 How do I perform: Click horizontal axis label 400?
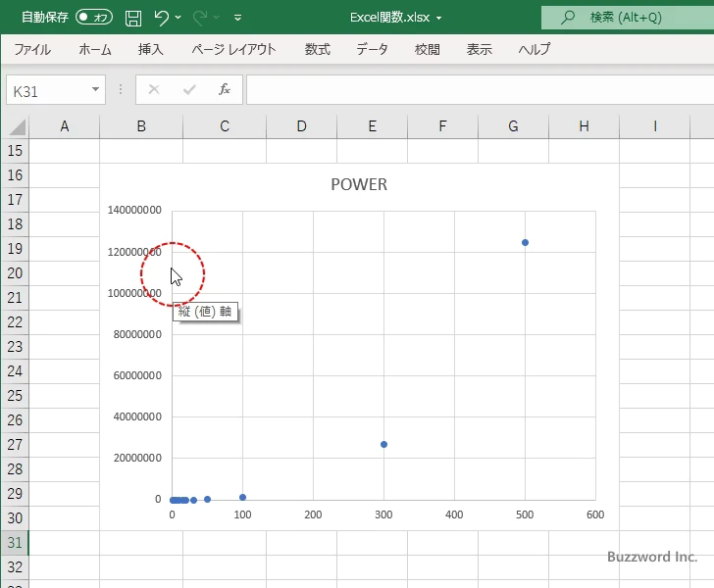pos(454,514)
